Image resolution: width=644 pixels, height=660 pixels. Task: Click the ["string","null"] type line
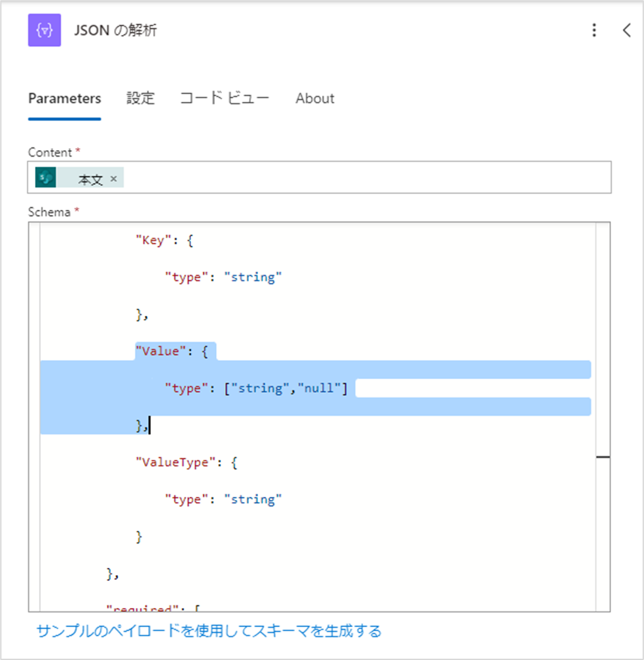[x=257, y=388]
